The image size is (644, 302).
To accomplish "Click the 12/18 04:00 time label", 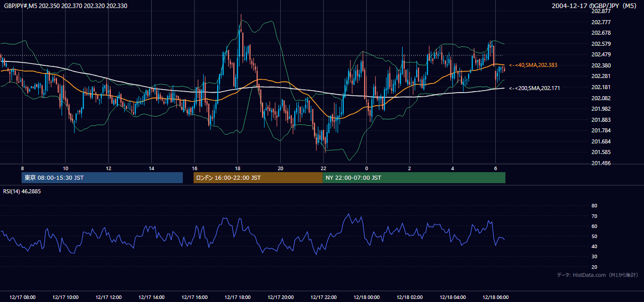I will pos(453,297).
